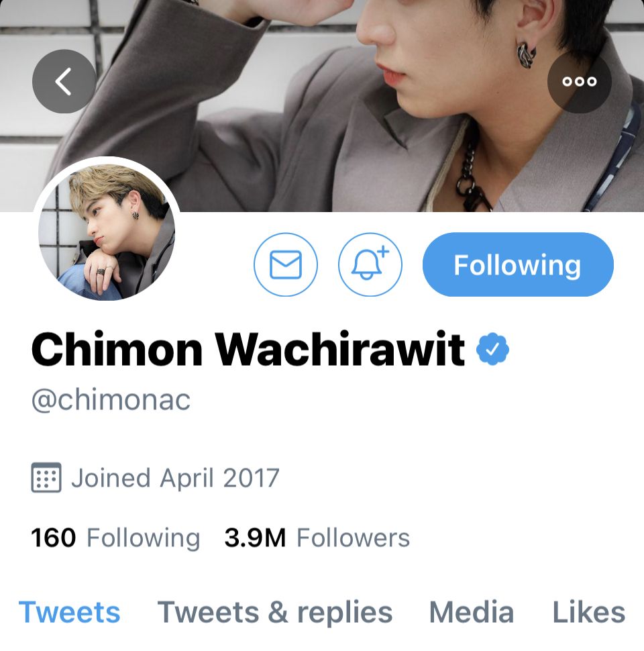
Task: Click the @chimonac handle text
Action: pos(111,400)
